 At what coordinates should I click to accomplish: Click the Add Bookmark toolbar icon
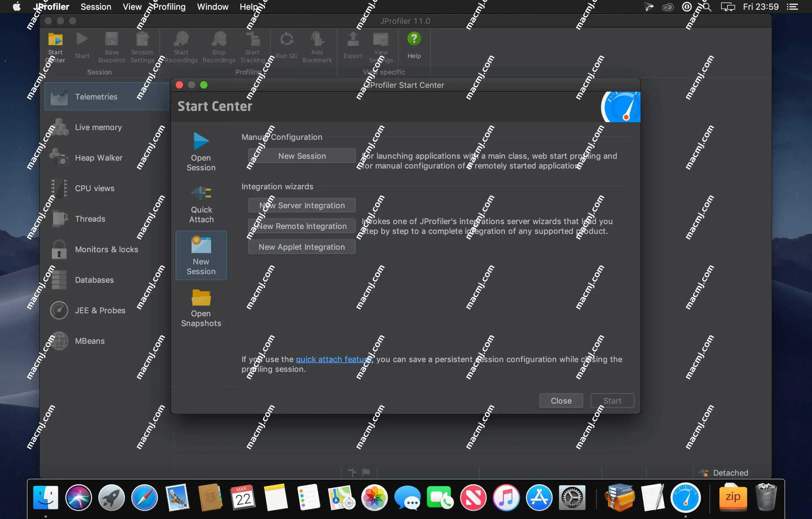tap(317, 39)
